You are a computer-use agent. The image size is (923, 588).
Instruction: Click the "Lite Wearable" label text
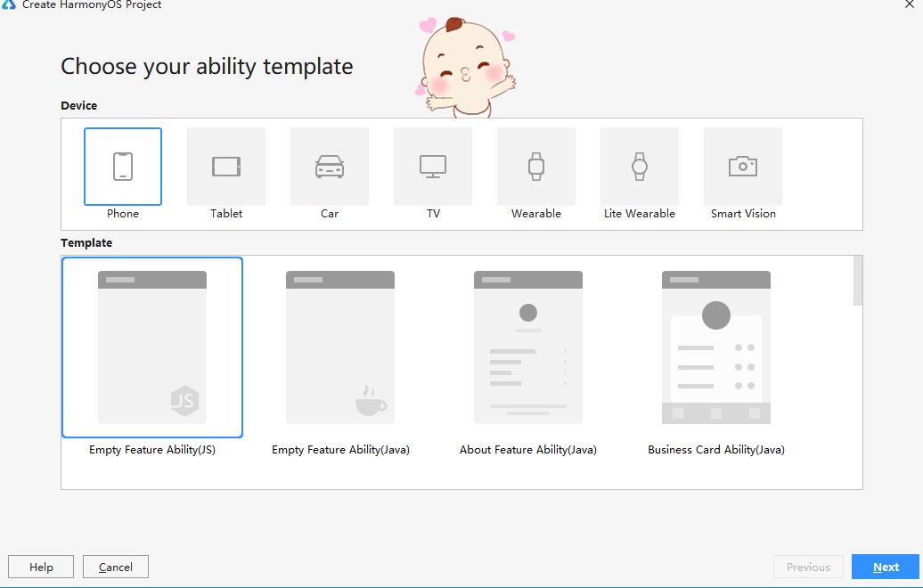pos(640,214)
